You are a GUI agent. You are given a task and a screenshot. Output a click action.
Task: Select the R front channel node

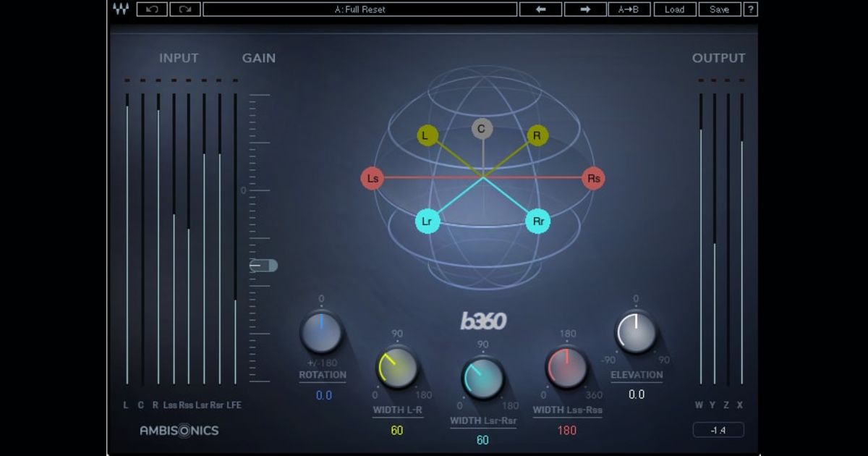pos(537,135)
